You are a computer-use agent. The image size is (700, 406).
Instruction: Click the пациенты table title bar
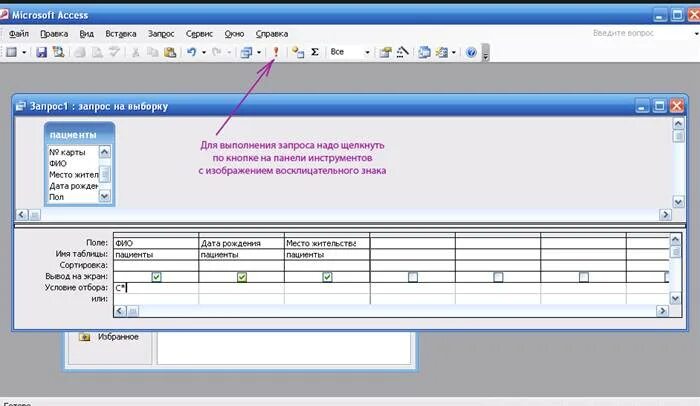pos(79,134)
